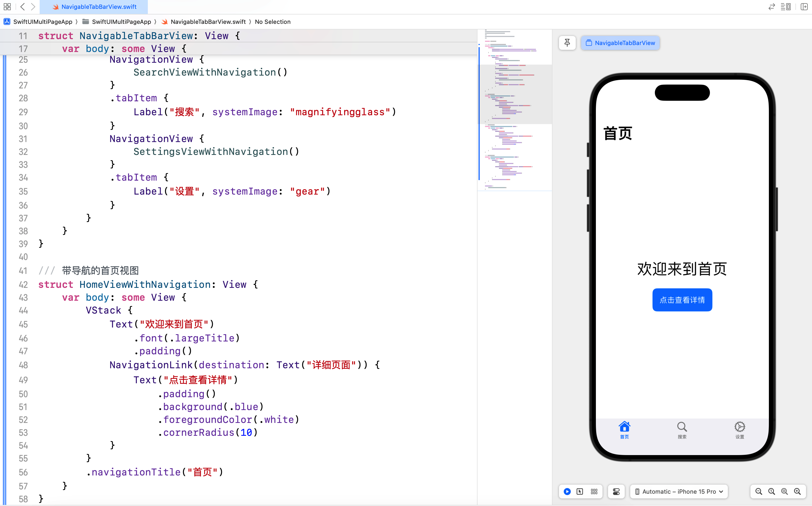Viewport: 812px width, 506px height.
Task: Open NavigableTabBarView.swift breadcrumb item
Action: click(x=204, y=22)
